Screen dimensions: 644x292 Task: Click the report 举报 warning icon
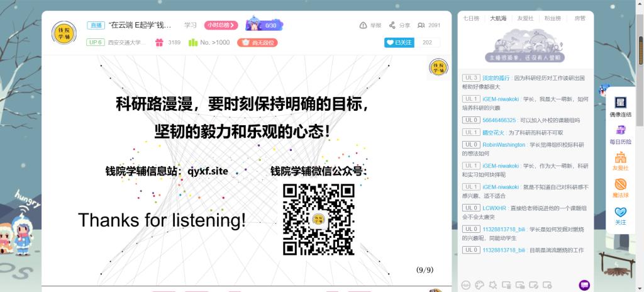click(363, 25)
